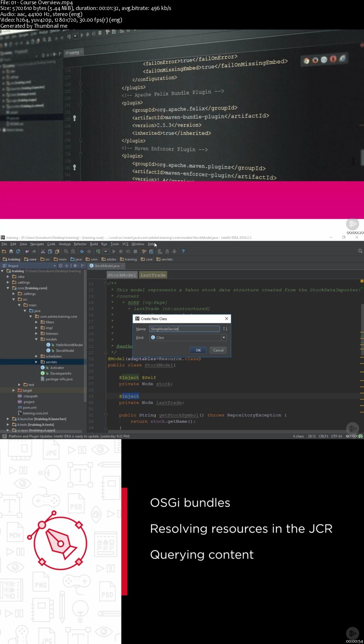Click the lastTrade breadcrumb in editor
This screenshot has height=644, width=364.
(153, 275)
